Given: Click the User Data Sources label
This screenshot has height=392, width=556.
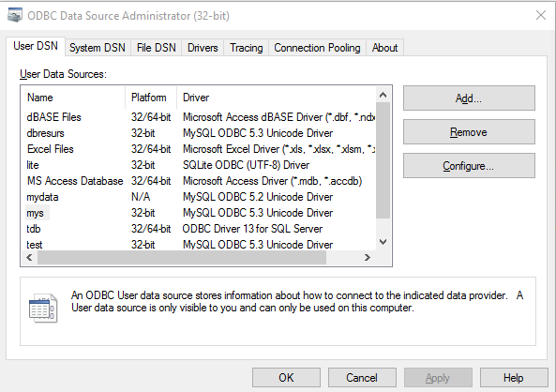Looking at the screenshot, I should 63,74.
